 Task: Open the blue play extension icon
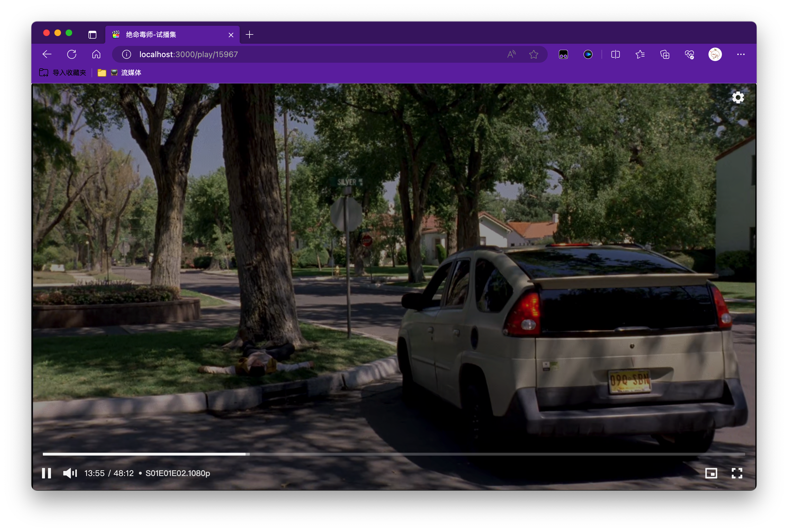(x=588, y=54)
